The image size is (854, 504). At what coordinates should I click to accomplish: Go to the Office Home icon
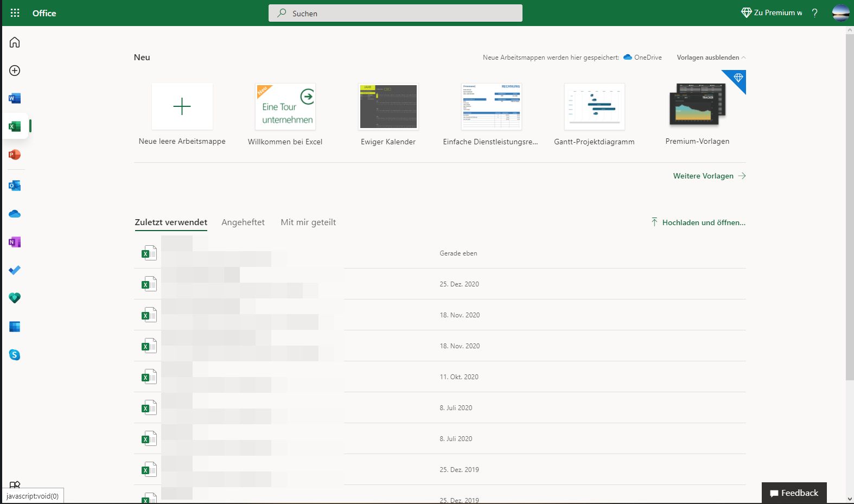15,42
